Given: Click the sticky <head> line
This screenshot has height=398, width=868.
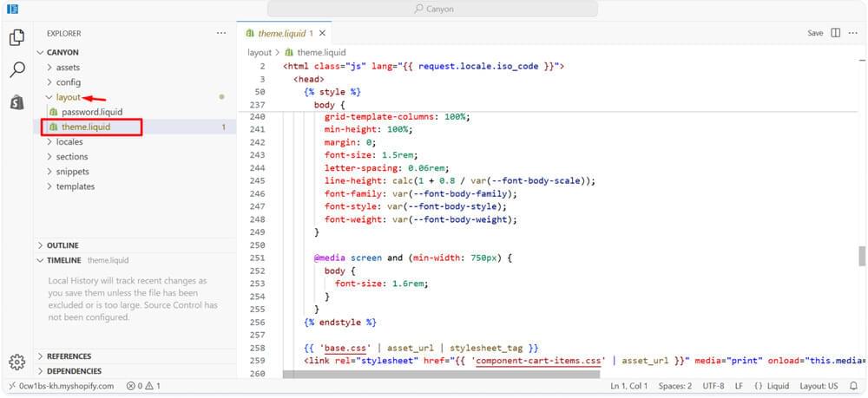Looking at the screenshot, I should 309,79.
